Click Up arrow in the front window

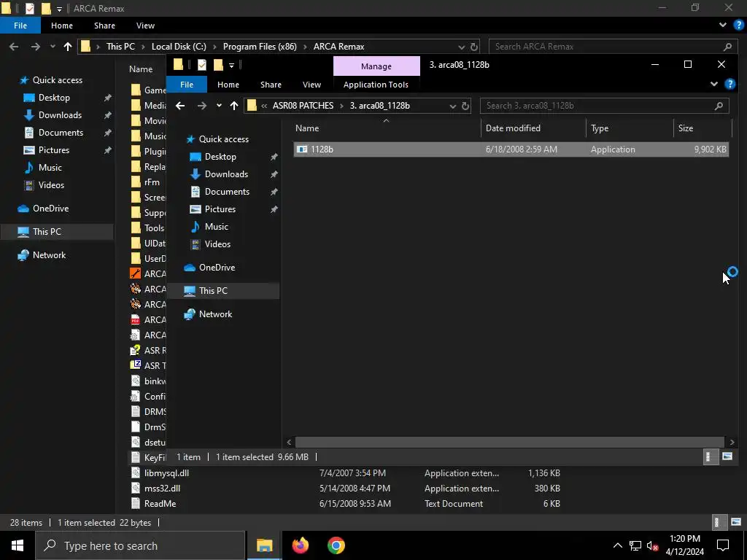click(x=233, y=106)
